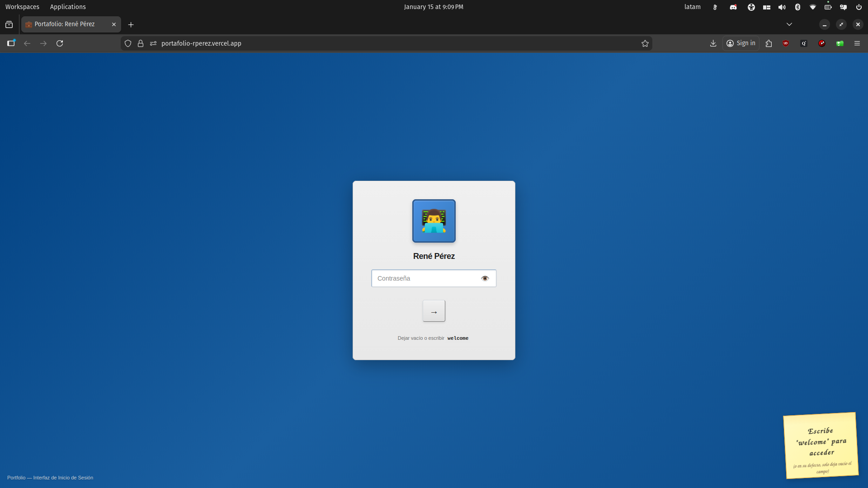
Task: Click inside the Contraseña password field
Action: 425,278
